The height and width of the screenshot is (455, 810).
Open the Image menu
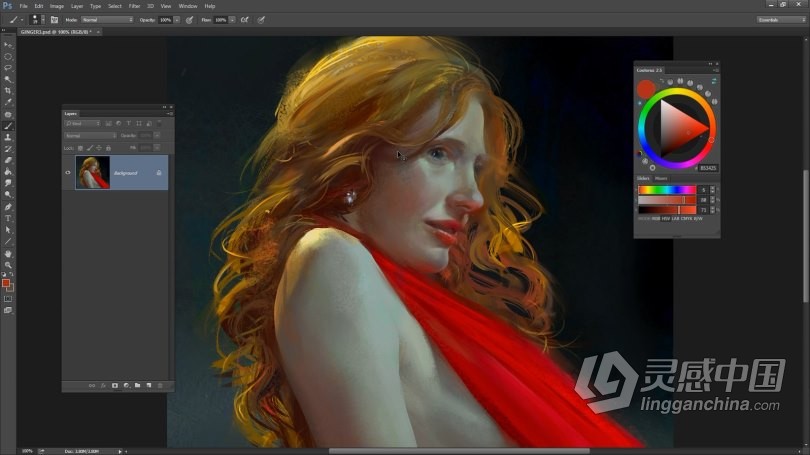coord(57,6)
